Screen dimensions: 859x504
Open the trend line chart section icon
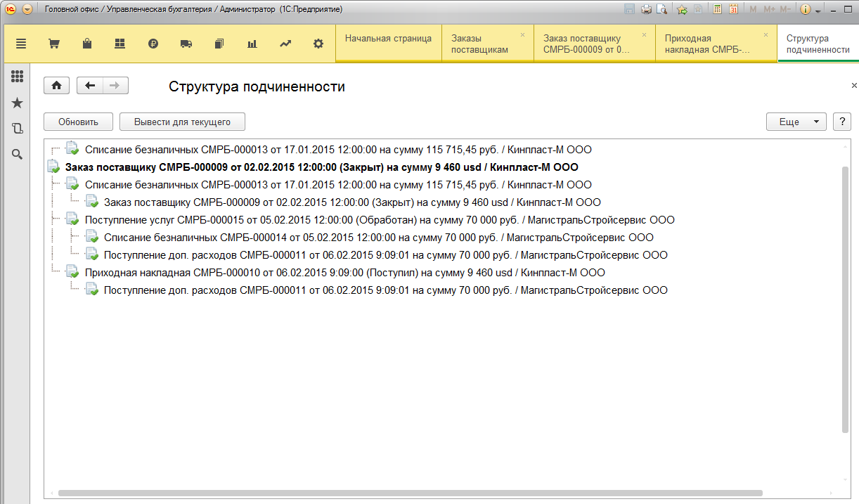285,44
